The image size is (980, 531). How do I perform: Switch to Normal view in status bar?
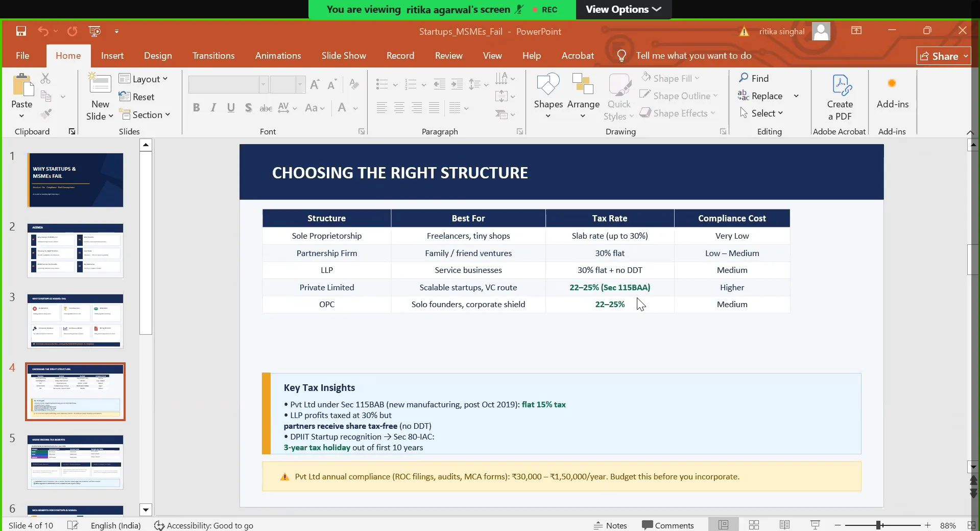click(x=723, y=525)
